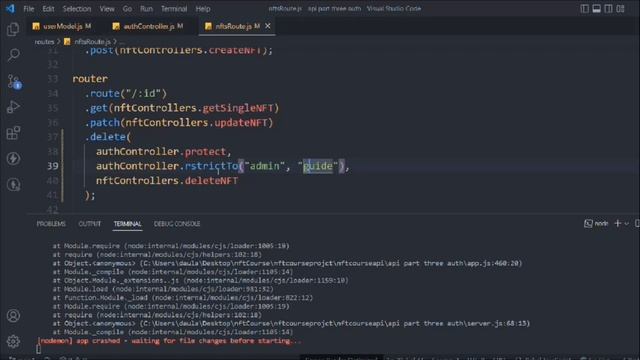Image resolution: width=640 pixels, height=360 pixels.
Task: Click the nodemon app crashed message
Action: (x=169, y=340)
